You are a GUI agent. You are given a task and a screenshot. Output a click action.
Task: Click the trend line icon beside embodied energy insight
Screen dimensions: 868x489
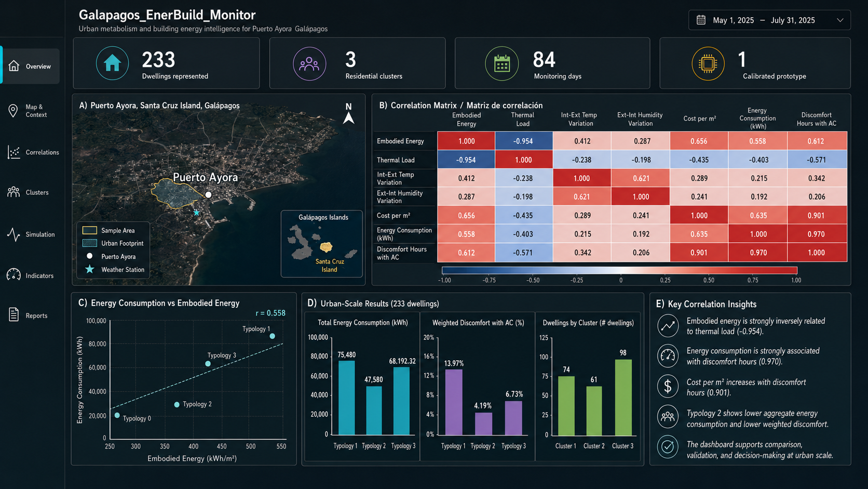click(668, 326)
